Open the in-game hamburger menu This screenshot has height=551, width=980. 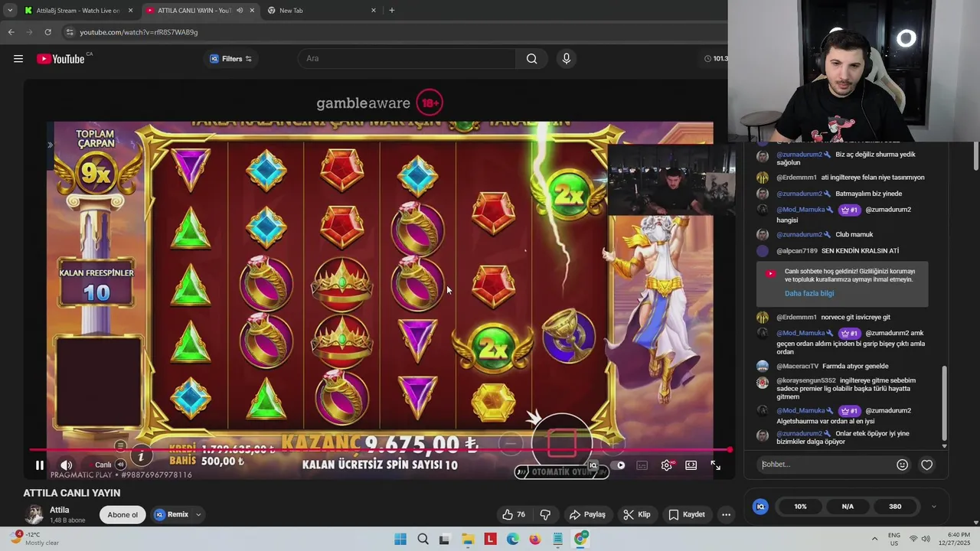[120, 446]
